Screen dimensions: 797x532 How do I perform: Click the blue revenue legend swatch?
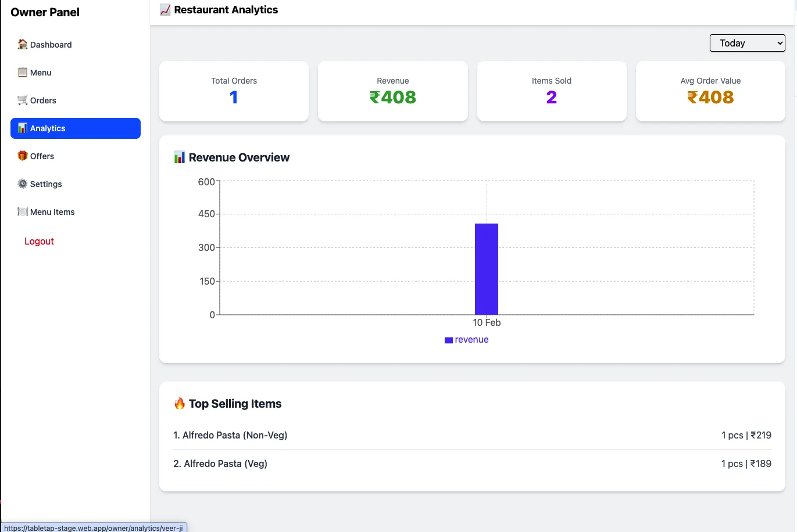(448, 339)
